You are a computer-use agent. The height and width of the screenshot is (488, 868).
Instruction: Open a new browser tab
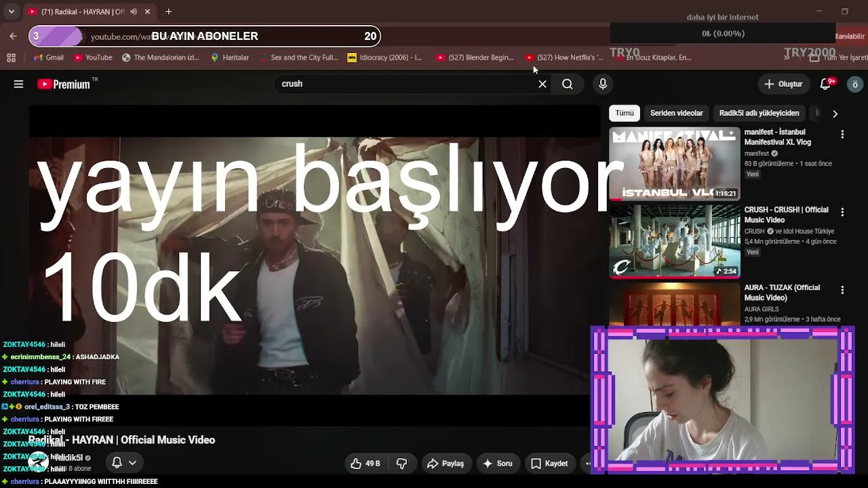pyautogui.click(x=168, y=12)
